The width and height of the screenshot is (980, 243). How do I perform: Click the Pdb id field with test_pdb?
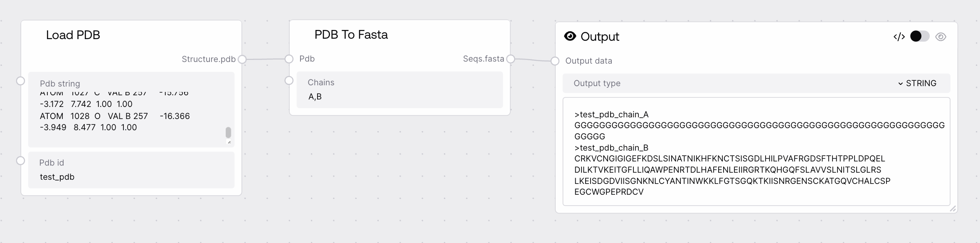[x=131, y=177]
